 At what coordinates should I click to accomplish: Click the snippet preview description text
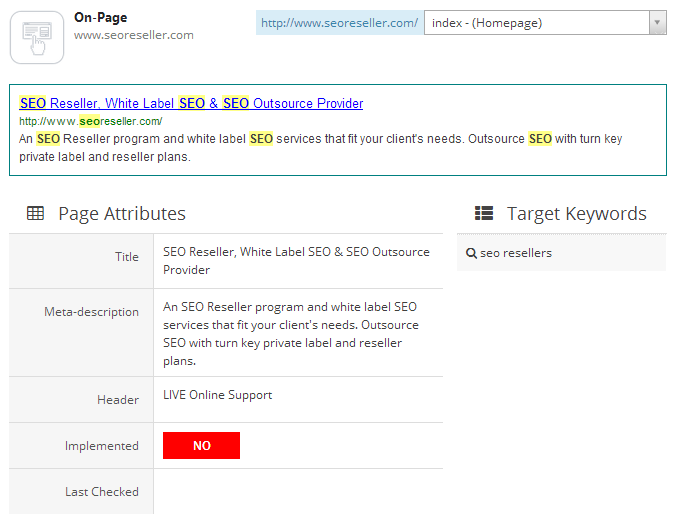point(321,148)
